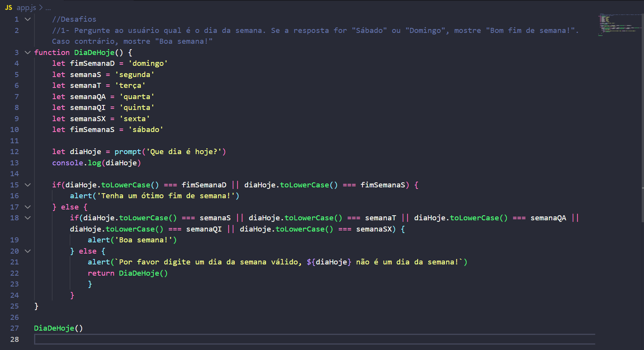Click the 'Boa semana!' alert string
The width and height of the screenshot is (644, 350).
point(143,240)
